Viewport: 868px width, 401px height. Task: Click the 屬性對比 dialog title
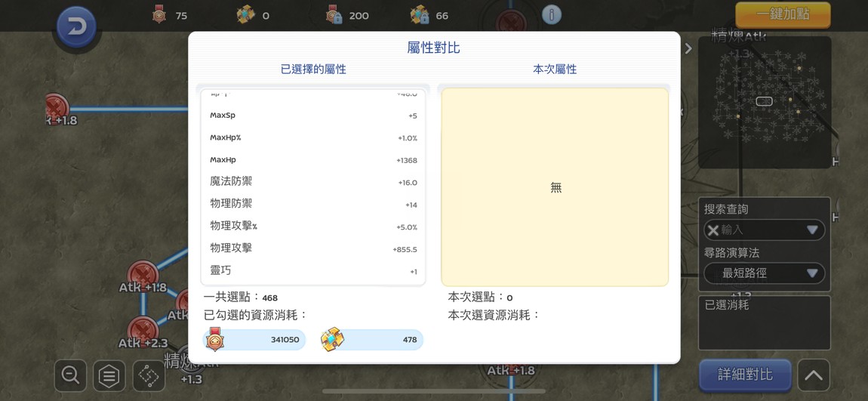pyautogui.click(x=433, y=48)
